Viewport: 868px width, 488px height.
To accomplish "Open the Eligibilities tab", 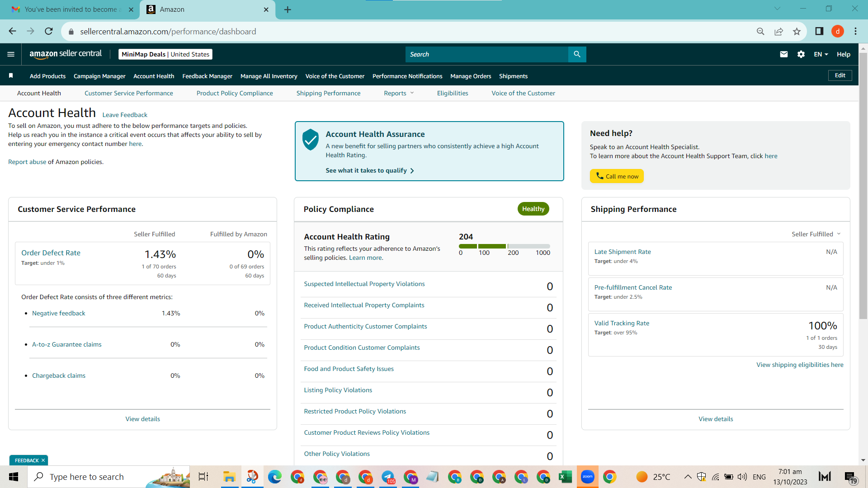I will click(x=453, y=93).
